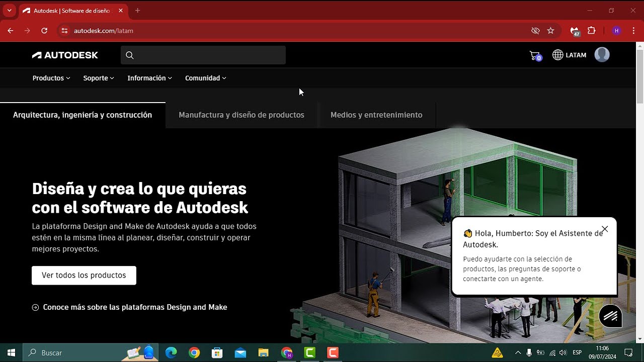Open a new browser tab
The height and width of the screenshot is (362, 644).
point(138,11)
